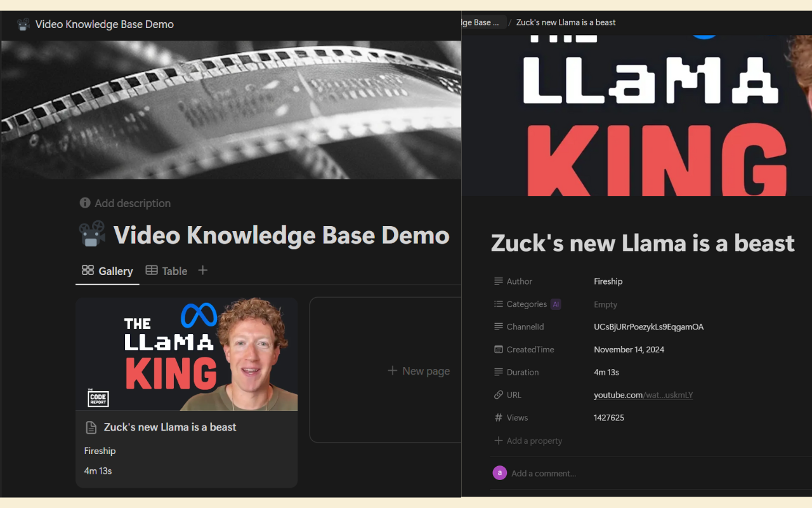Open the youtube.com URL link
The height and width of the screenshot is (508, 812).
pyautogui.click(x=643, y=395)
